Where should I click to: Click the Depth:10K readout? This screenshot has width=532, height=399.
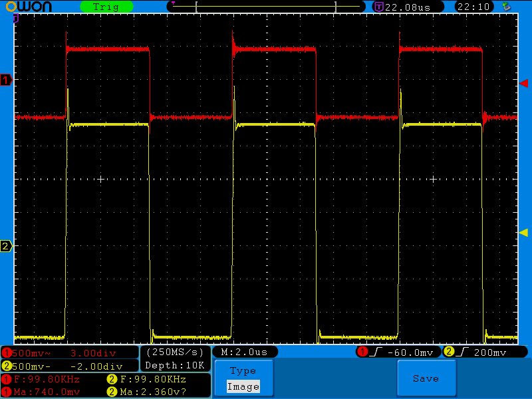tap(175, 365)
